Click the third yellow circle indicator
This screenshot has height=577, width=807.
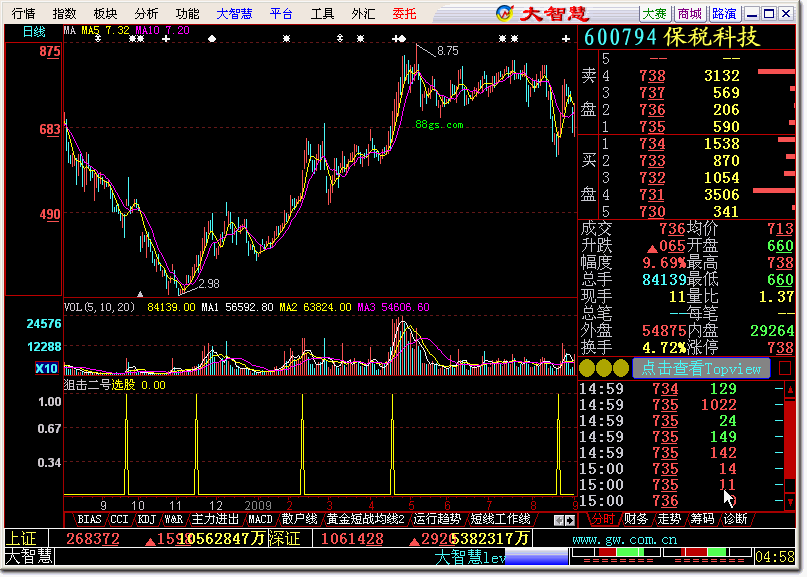tap(621, 368)
